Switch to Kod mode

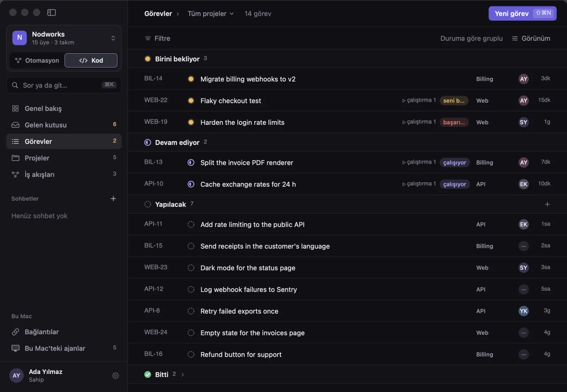point(91,60)
